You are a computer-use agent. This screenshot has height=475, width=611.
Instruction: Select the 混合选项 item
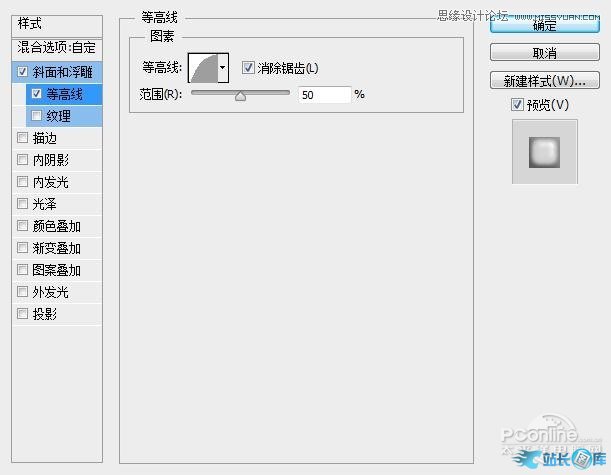tap(57, 48)
